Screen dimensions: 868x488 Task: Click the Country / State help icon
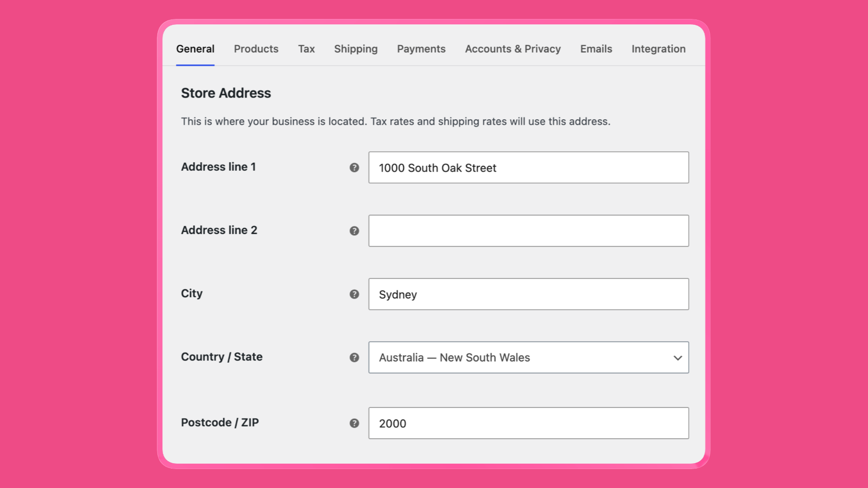pos(354,357)
